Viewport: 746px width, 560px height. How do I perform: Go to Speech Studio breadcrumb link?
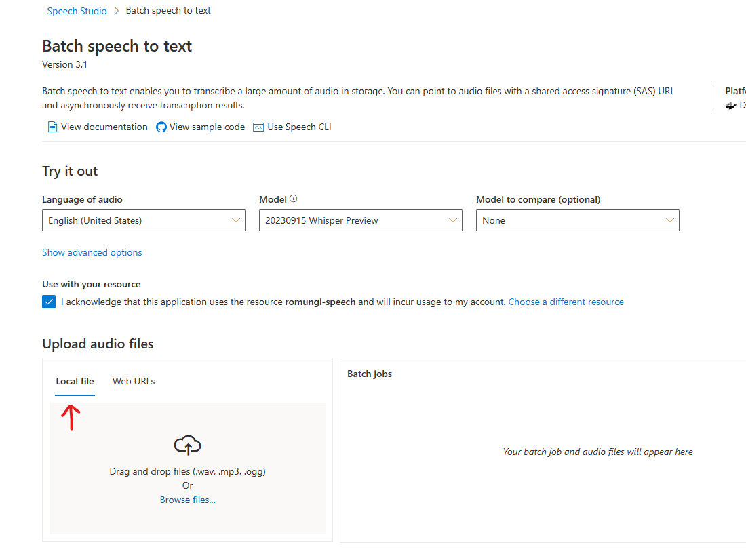tap(77, 12)
